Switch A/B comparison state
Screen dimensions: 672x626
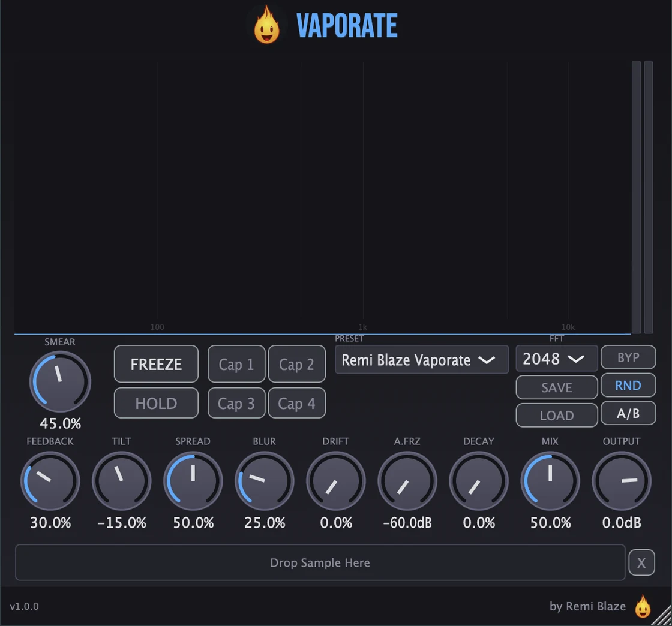click(x=628, y=413)
